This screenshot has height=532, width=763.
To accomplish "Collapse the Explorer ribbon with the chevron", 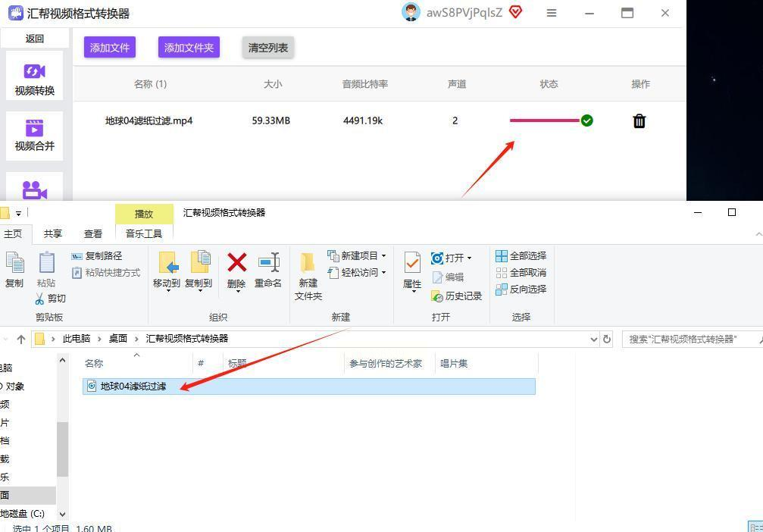I will tap(758, 234).
